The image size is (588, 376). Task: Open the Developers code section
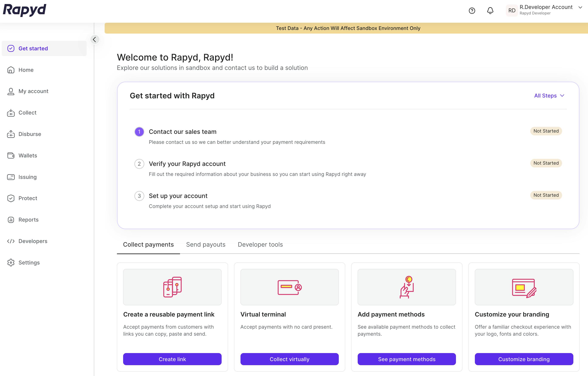pyautogui.click(x=33, y=241)
